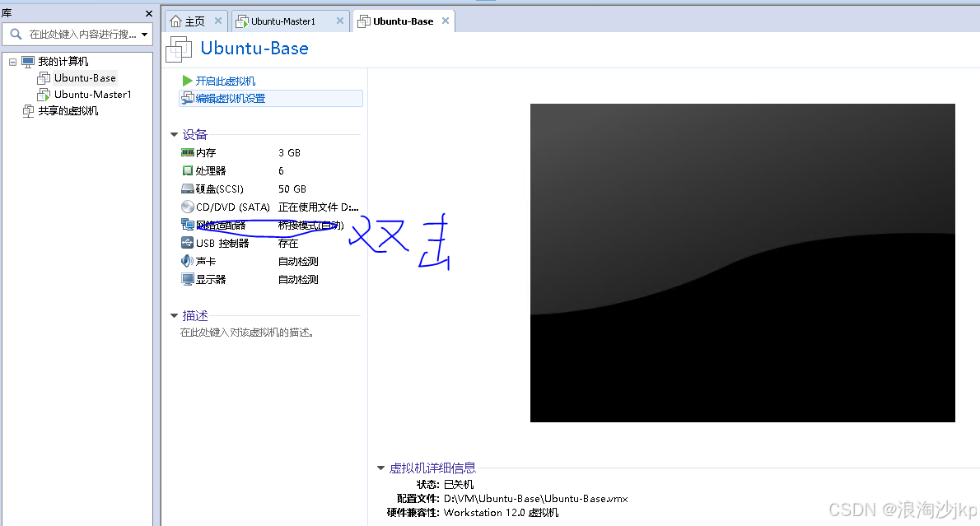Click the processor count value 6
The height and width of the screenshot is (526, 980).
tap(282, 170)
